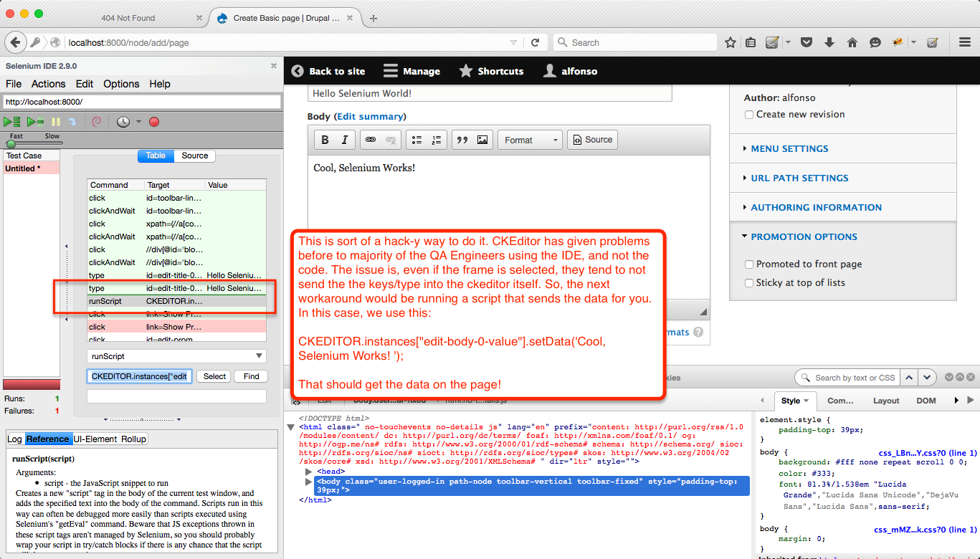Apply bold in CKEditor toolbar
980x559 pixels.
click(x=325, y=140)
